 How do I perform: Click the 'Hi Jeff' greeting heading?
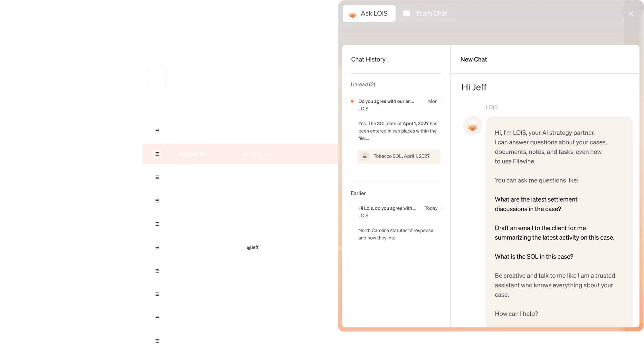coord(474,87)
